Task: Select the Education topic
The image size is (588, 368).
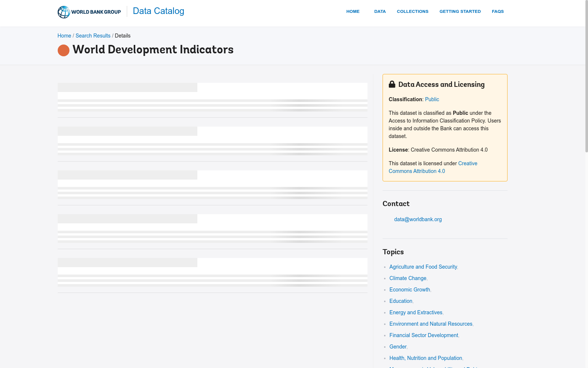Action: pos(401,301)
